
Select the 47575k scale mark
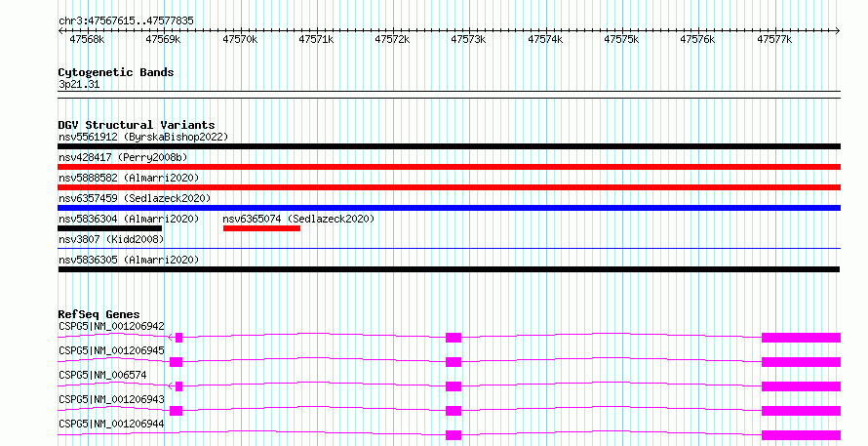(x=621, y=39)
